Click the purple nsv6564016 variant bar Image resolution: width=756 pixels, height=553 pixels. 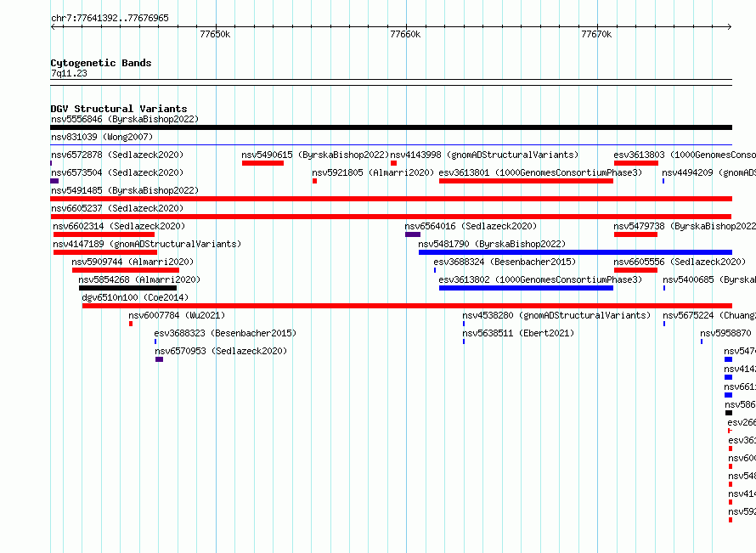tap(413, 234)
